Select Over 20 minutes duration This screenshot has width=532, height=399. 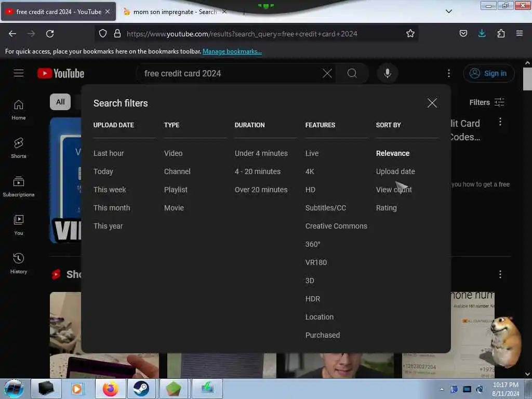pos(261,190)
